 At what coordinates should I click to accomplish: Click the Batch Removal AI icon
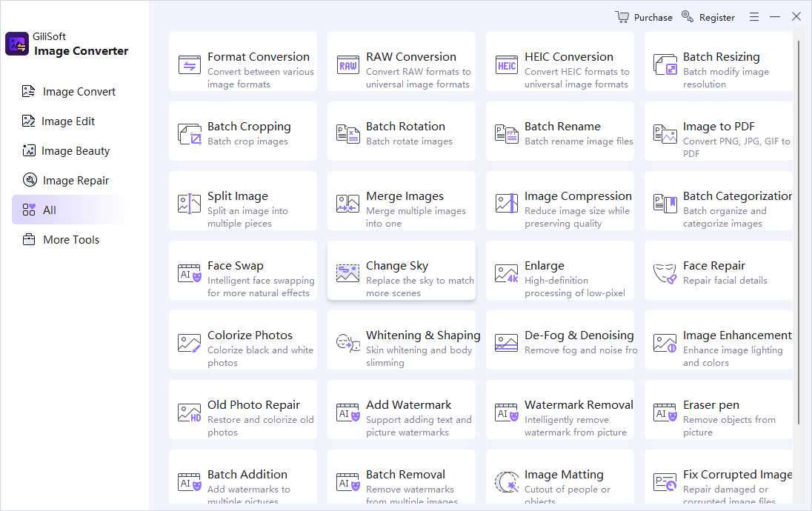[348, 482]
